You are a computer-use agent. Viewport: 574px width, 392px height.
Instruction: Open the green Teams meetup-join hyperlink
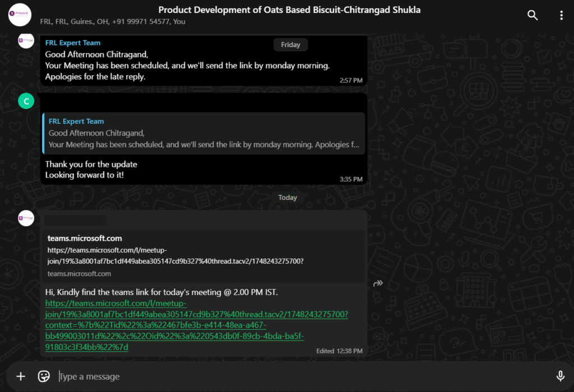tap(197, 325)
